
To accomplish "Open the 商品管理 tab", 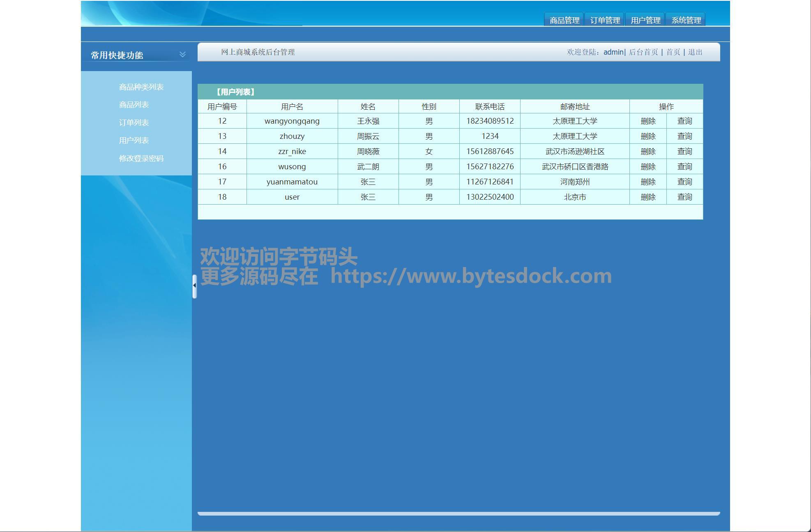I will click(x=564, y=20).
